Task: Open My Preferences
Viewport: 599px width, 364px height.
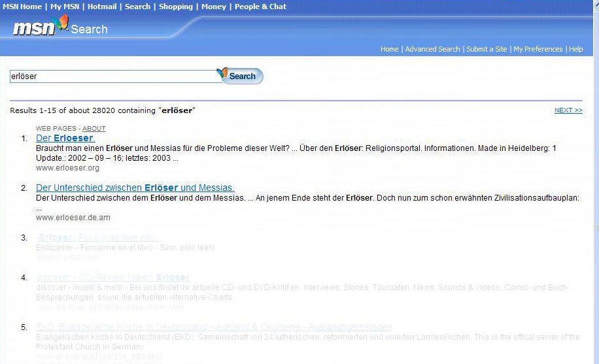Action: [x=538, y=49]
